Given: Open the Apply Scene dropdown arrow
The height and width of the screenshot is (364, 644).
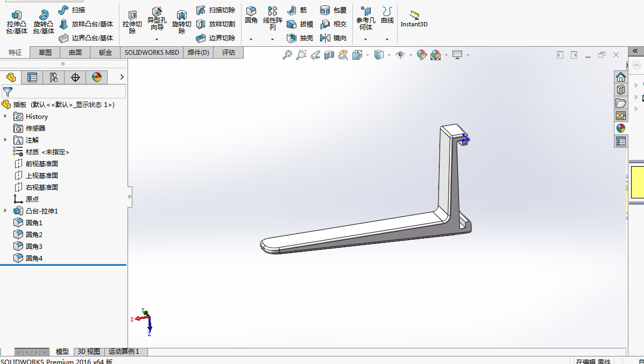Looking at the screenshot, I should [446, 55].
